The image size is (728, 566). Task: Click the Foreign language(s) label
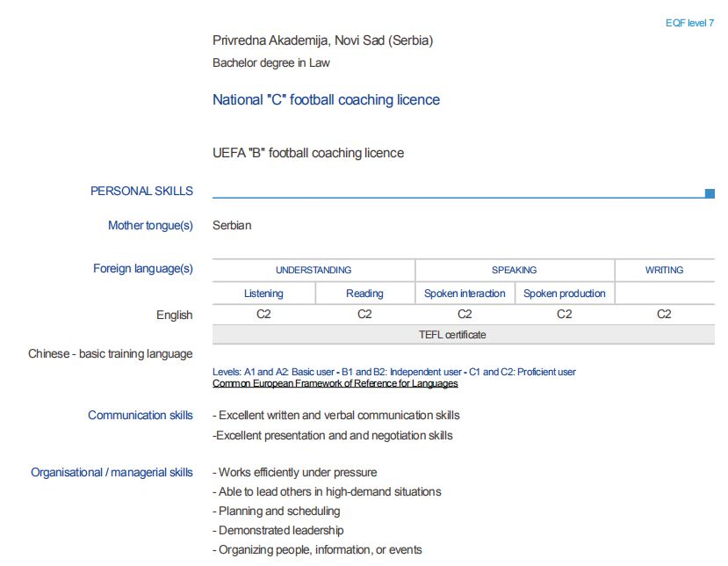143,269
